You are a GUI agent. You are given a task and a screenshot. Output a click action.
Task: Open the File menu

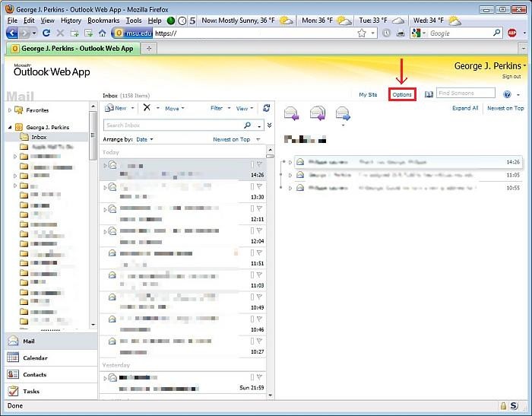[13, 21]
